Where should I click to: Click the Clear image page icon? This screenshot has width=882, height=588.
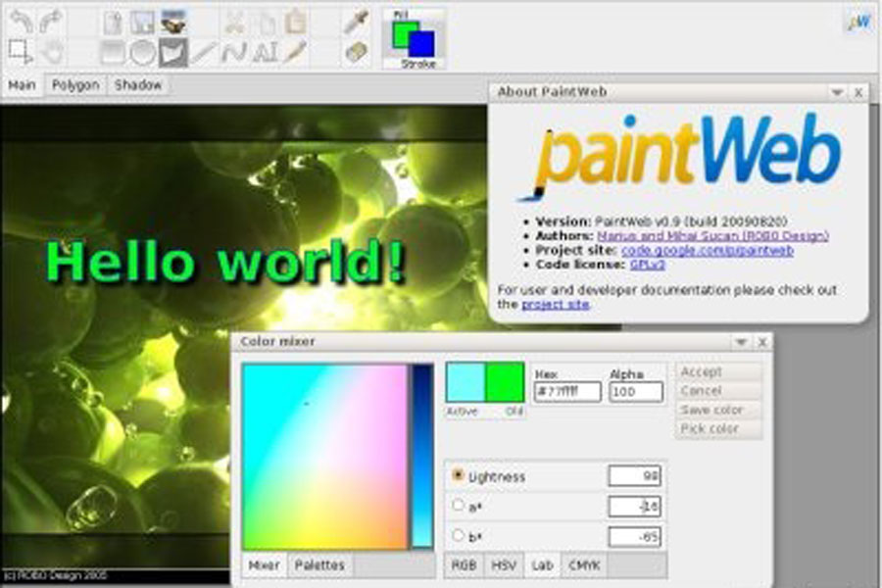pyautogui.click(x=113, y=23)
